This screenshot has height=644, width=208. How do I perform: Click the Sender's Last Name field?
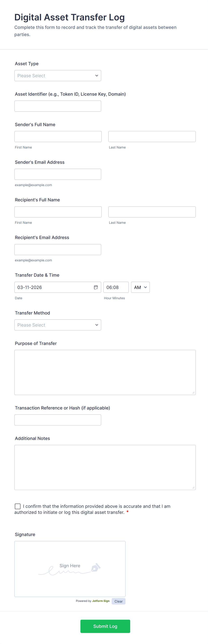tap(152, 136)
